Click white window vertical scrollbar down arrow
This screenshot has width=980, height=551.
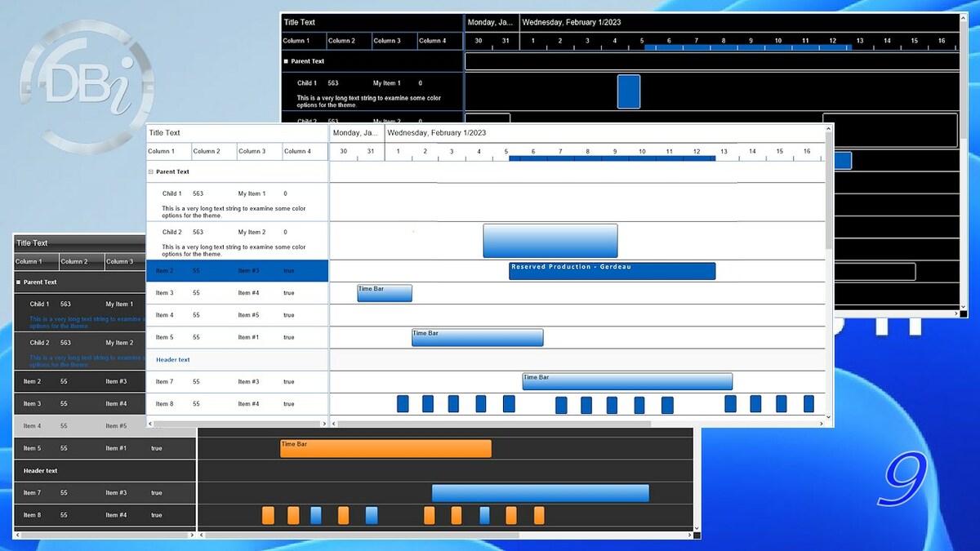pos(829,417)
